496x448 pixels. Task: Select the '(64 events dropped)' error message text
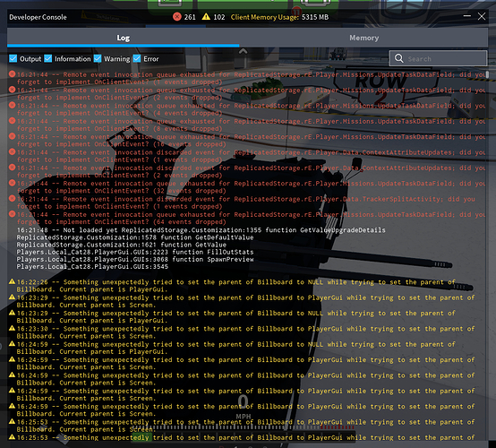(x=251, y=218)
